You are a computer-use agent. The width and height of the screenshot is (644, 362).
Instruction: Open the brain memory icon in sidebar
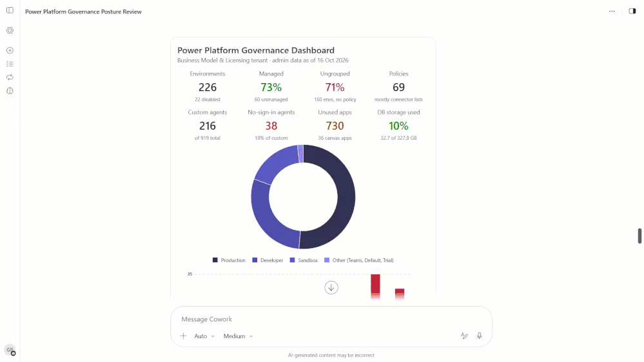pyautogui.click(x=10, y=91)
